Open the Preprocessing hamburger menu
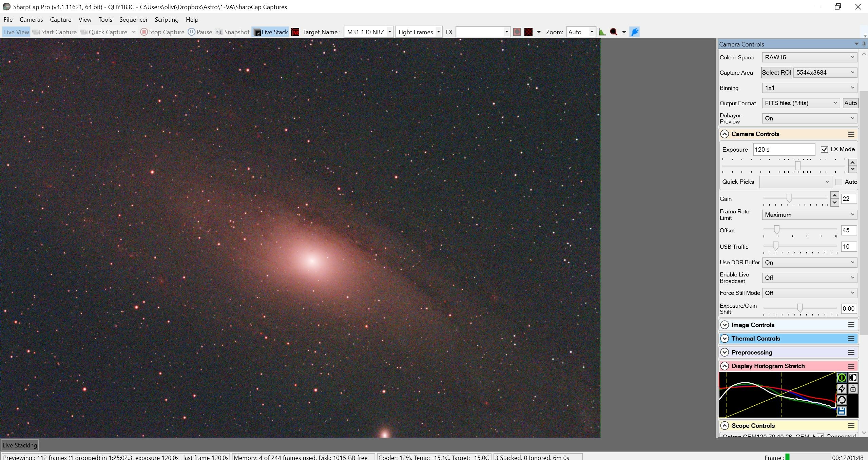This screenshot has height=460, width=868. tap(851, 352)
